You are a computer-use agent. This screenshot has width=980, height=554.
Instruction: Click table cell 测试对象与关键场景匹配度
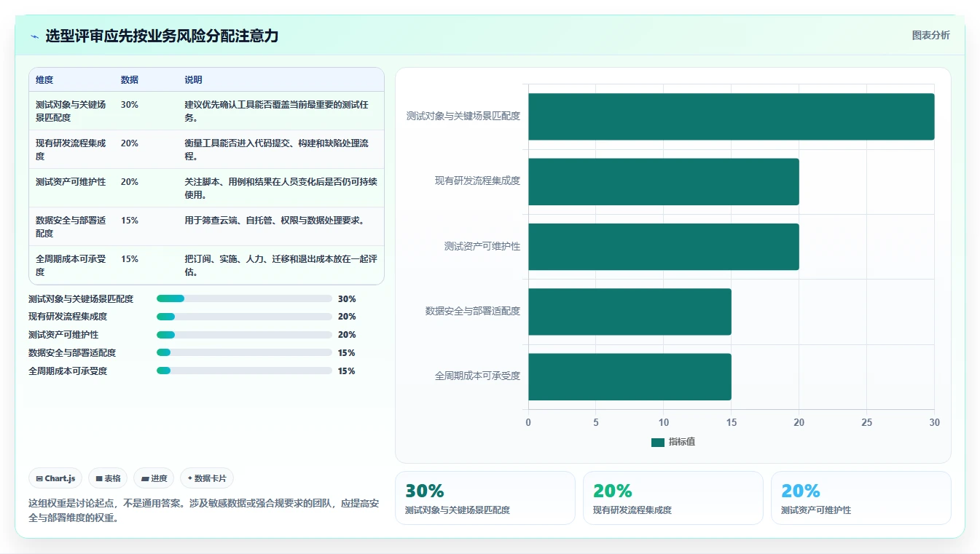71,111
